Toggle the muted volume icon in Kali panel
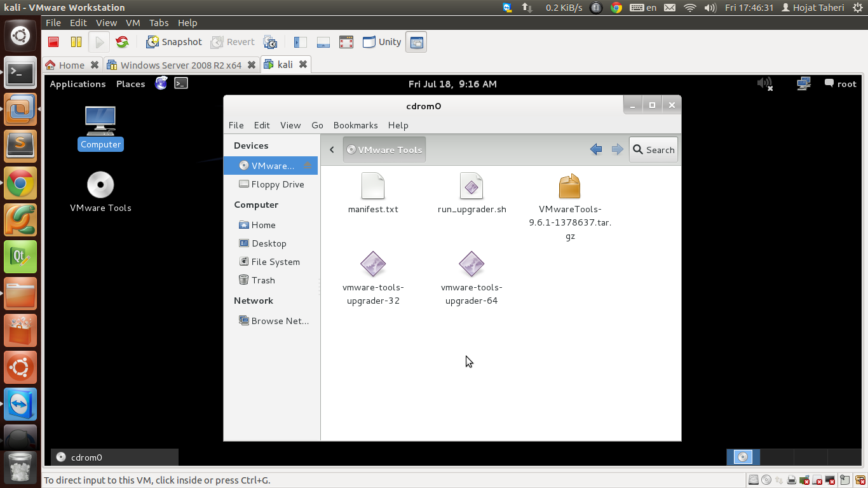868x488 pixels. [x=765, y=84]
